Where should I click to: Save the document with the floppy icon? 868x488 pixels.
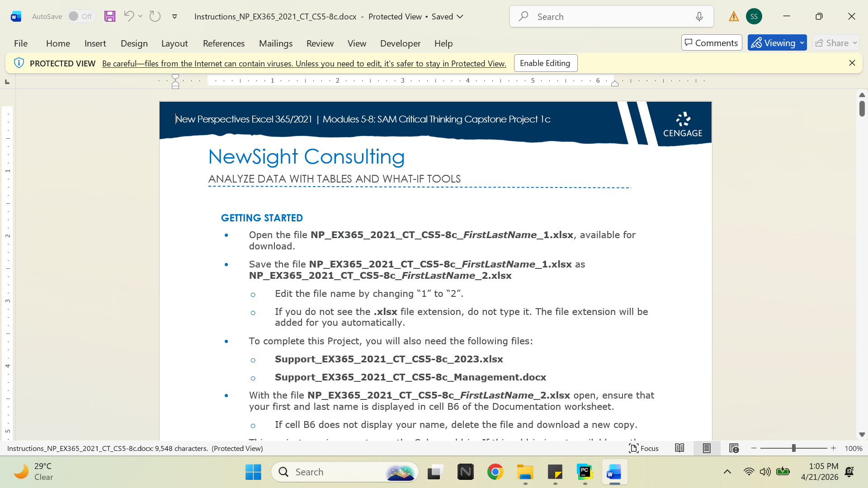click(110, 17)
